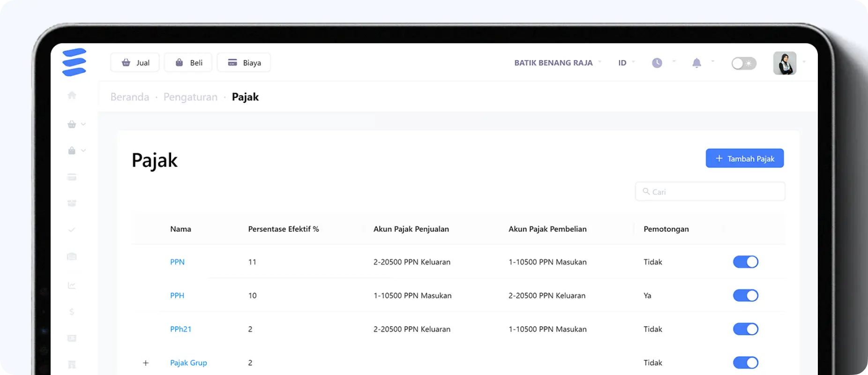Click the clock history icon in header

pyautogui.click(x=657, y=63)
